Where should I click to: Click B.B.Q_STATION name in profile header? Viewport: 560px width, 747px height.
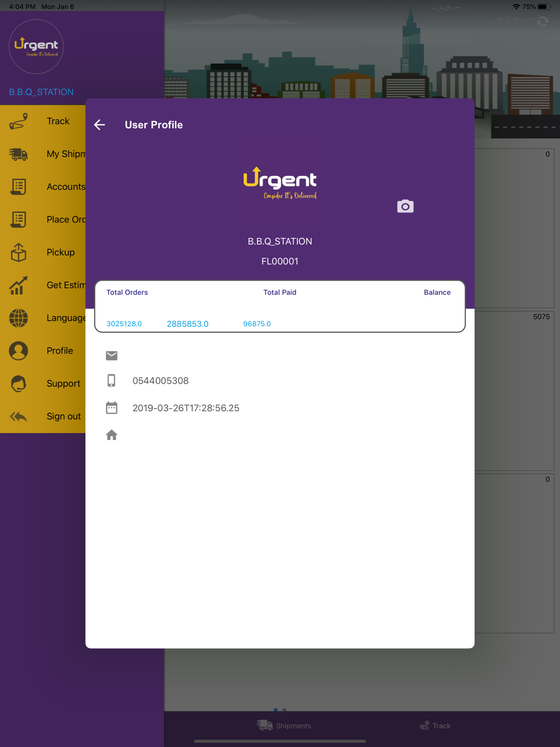280,241
